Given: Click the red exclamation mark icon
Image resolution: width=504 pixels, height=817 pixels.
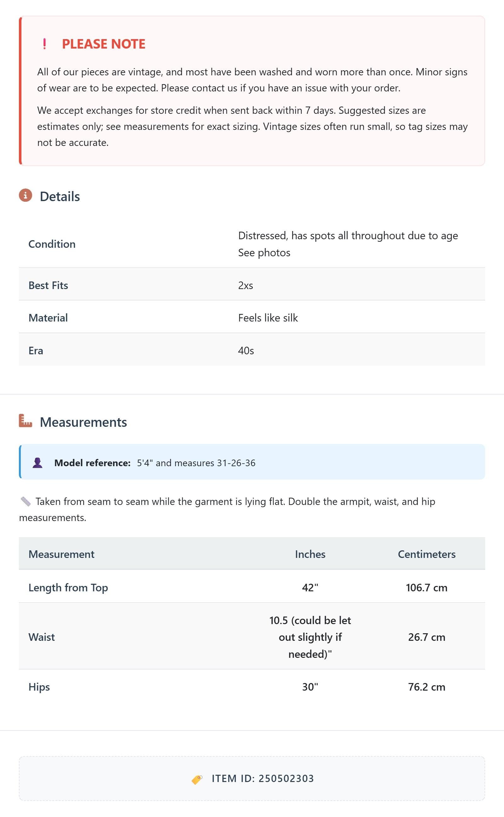Looking at the screenshot, I should [44, 44].
